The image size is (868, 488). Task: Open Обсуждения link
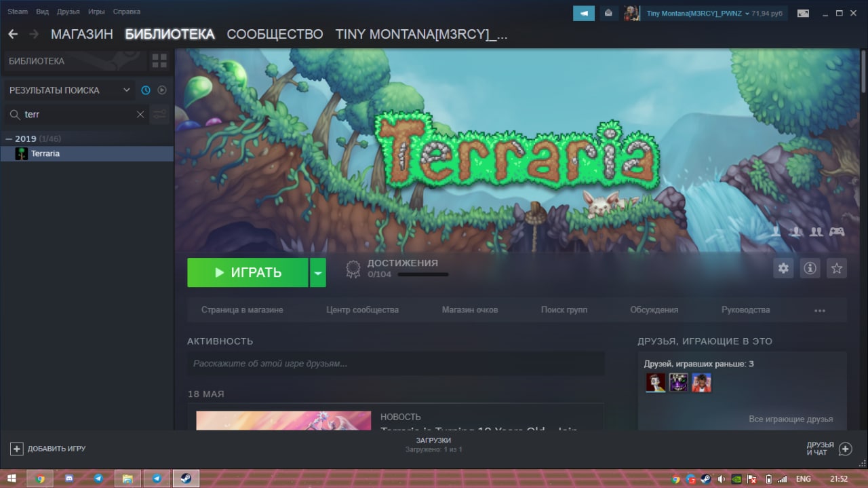[x=654, y=310]
